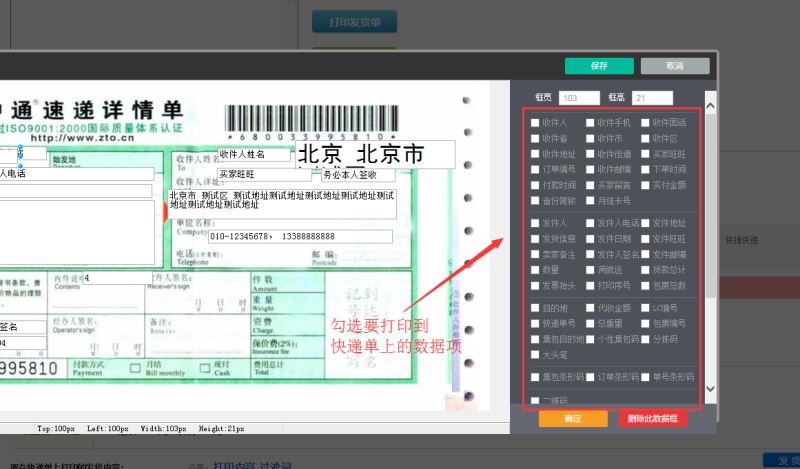Viewport: 800px width, 469px height.
Task: Select the 数量 checkbox
Action: [x=535, y=270]
